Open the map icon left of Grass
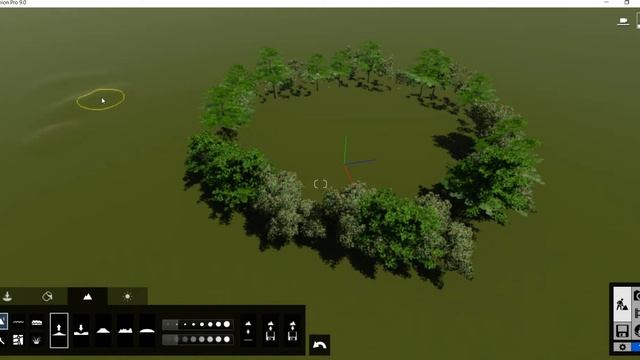Viewport: 640px width, 360px height. 18,340
